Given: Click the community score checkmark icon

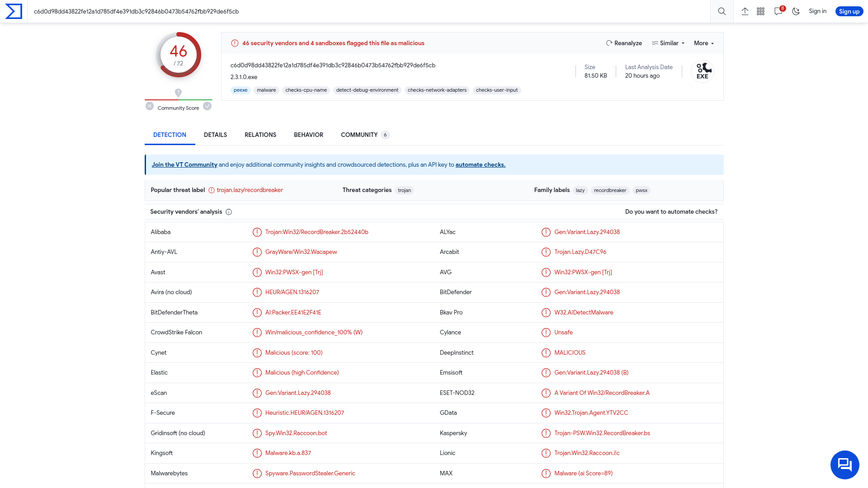Looking at the screenshot, I should [x=207, y=106].
